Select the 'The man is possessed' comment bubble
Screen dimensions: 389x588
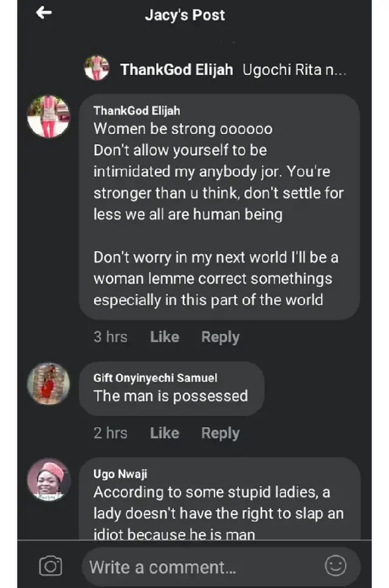[x=171, y=389]
